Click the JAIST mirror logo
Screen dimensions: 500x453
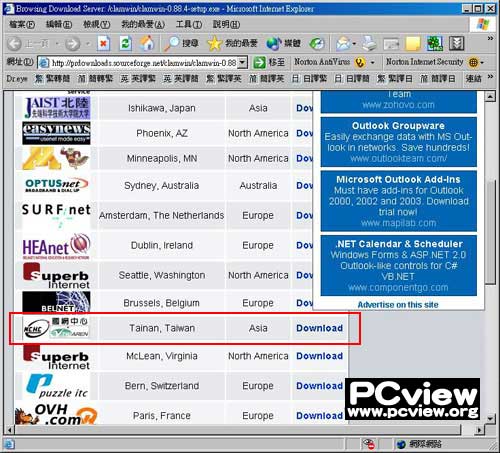57,108
